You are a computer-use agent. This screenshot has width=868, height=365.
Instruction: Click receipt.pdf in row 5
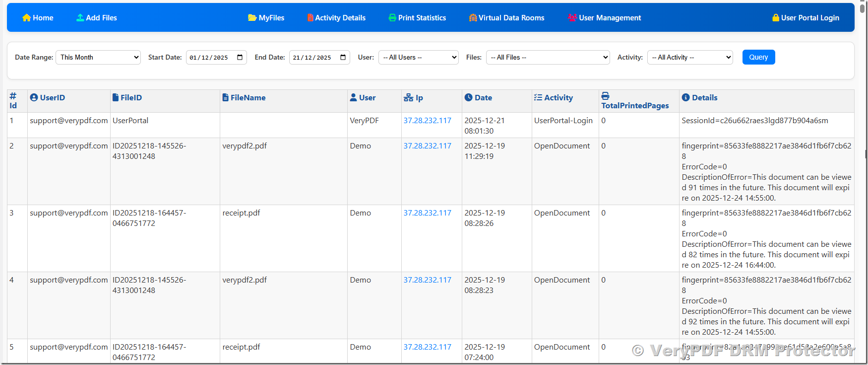(241, 347)
